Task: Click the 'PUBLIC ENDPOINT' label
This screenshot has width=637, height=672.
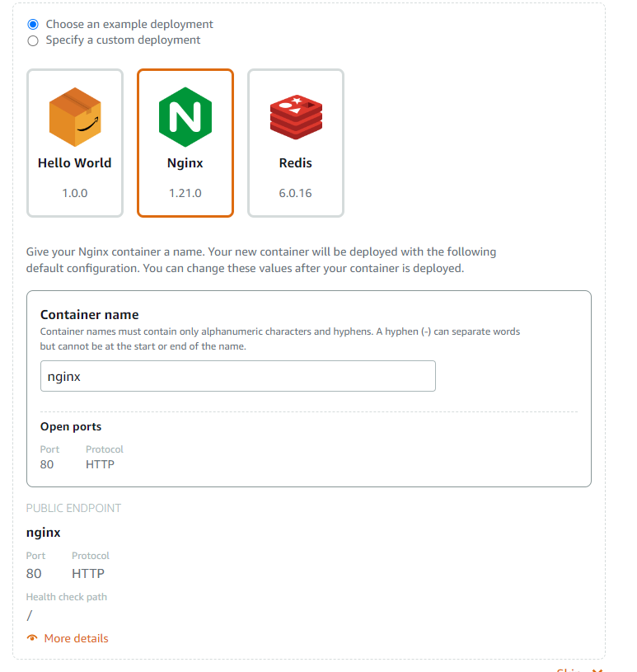Action: click(73, 508)
